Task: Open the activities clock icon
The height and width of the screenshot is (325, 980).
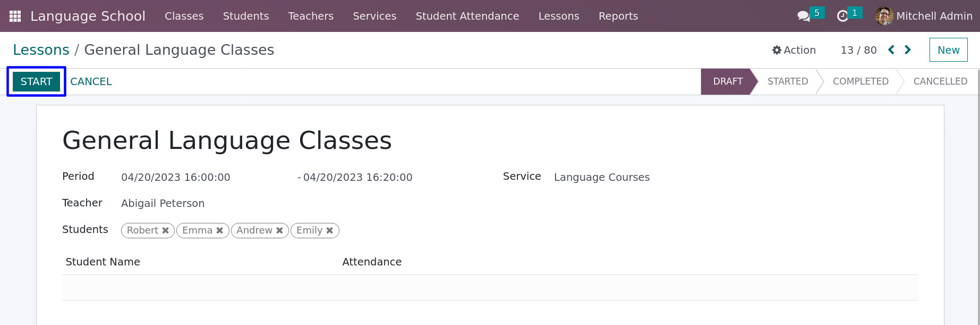Action: 842,16
